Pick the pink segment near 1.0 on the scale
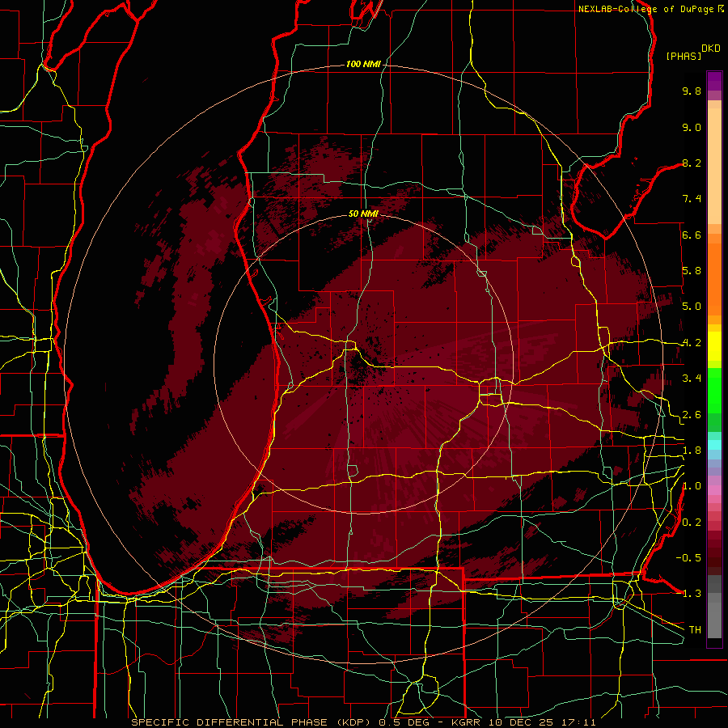This screenshot has width=728, height=728. 714,489
